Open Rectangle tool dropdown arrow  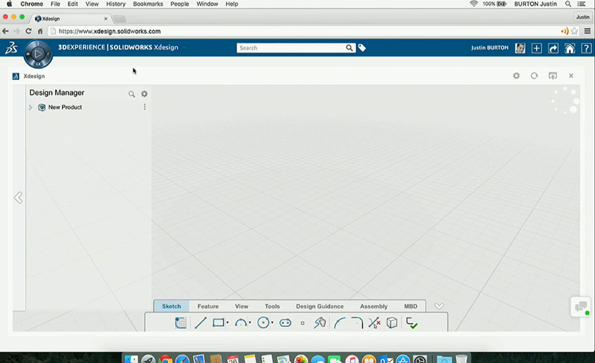coord(227,323)
